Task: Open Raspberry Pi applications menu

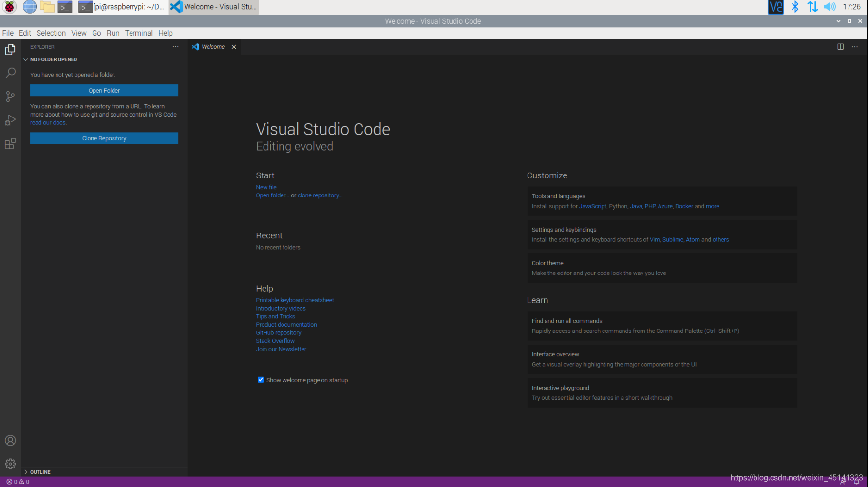Action: pyautogui.click(x=10, y=7)
